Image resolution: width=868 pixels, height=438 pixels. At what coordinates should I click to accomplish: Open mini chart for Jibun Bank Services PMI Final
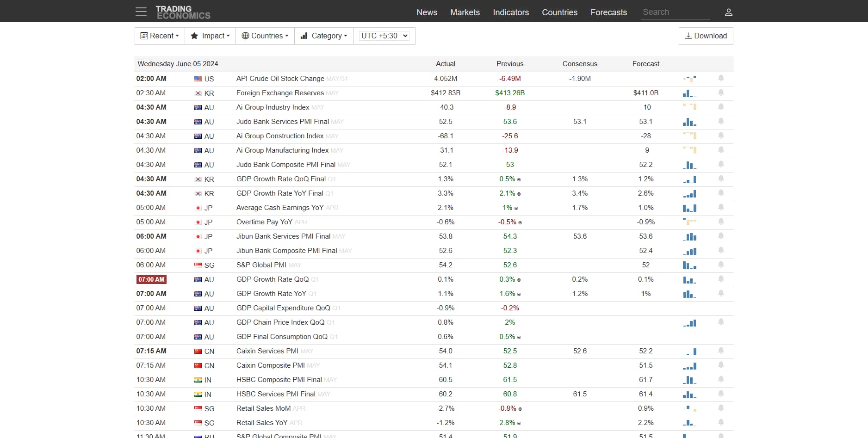(x=689, y=236)
